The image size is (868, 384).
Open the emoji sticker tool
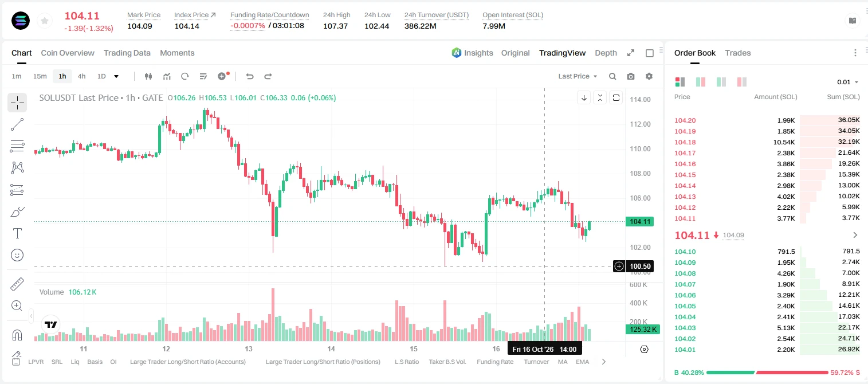(17, 255)
